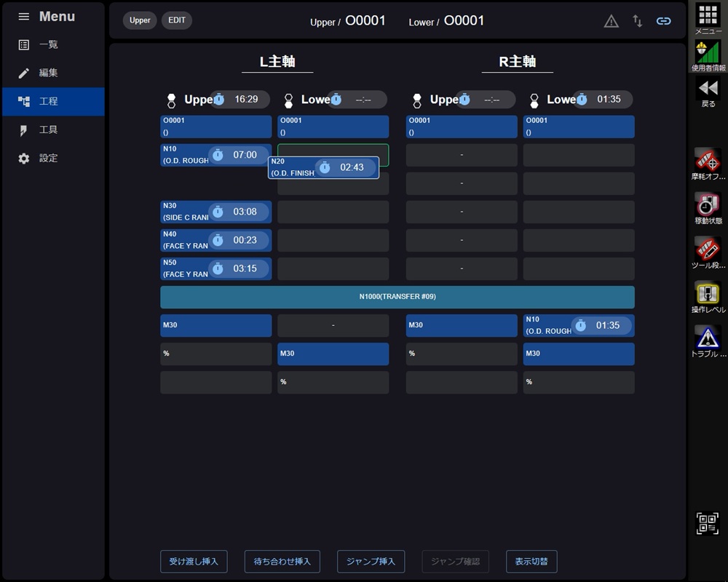Click the warning triangle icon in header

[x=612, y=21]
